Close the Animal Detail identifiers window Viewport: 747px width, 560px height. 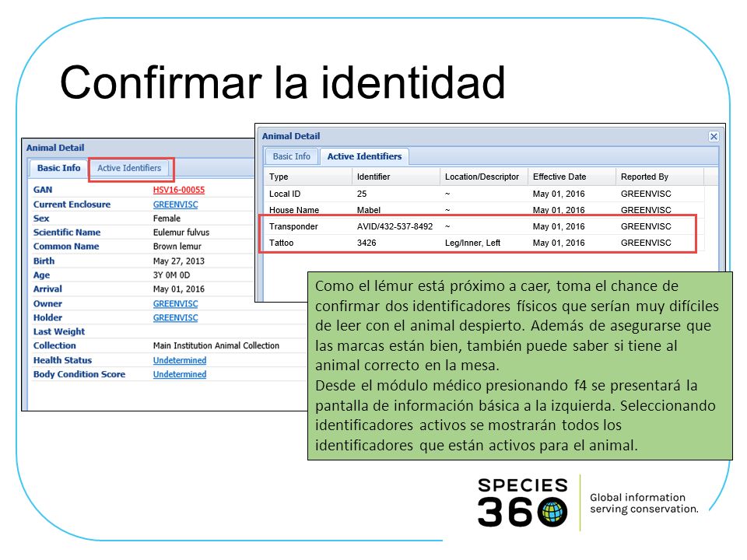point(714,137)
